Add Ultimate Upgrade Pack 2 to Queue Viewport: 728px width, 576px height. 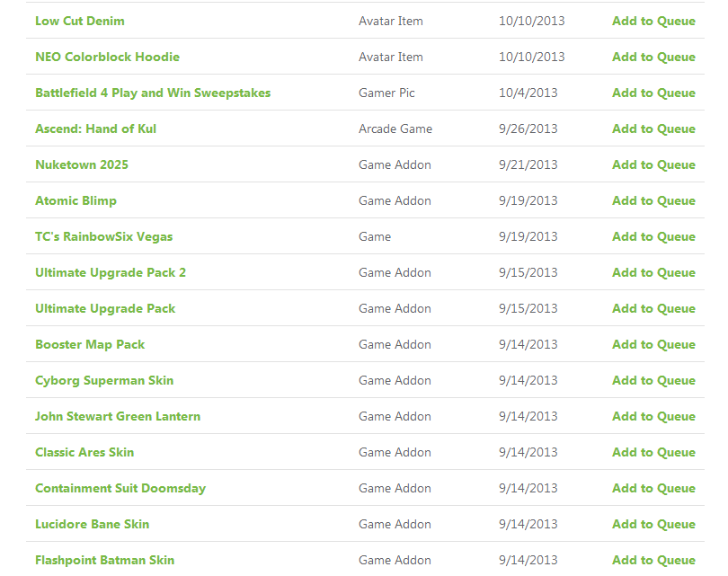(x=653, y=272)
